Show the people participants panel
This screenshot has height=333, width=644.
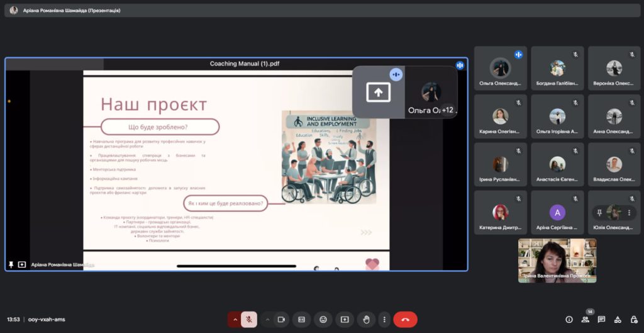click(x=586, y=320)
